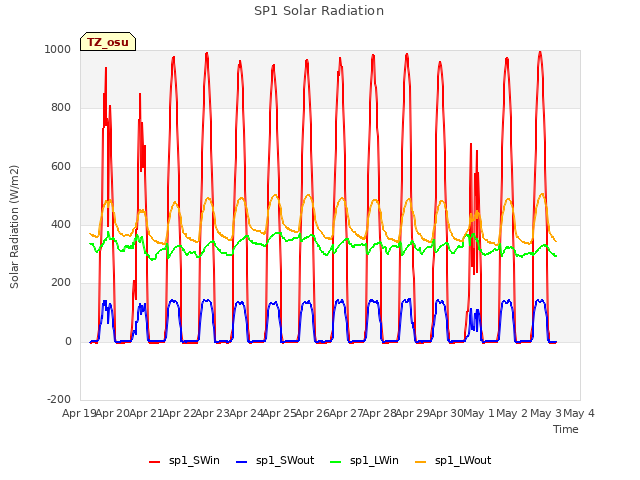Click the Apr 28 x-axis label
640x480 pixels.
[380, 413]
